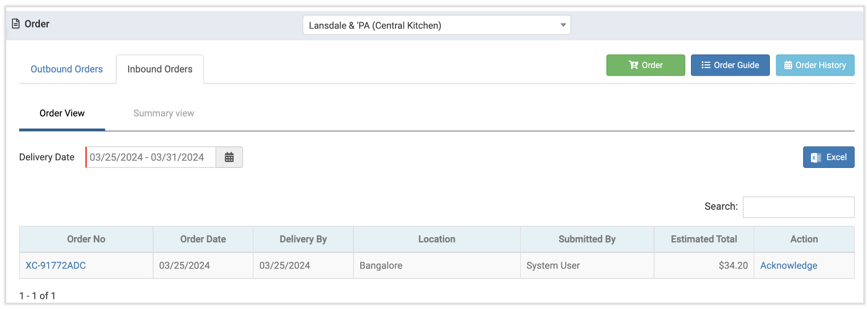The image size is (868, 310).
Task: Expand the Lansdale location dropdown
Action: pyautogui.click(x=436, y=25)
